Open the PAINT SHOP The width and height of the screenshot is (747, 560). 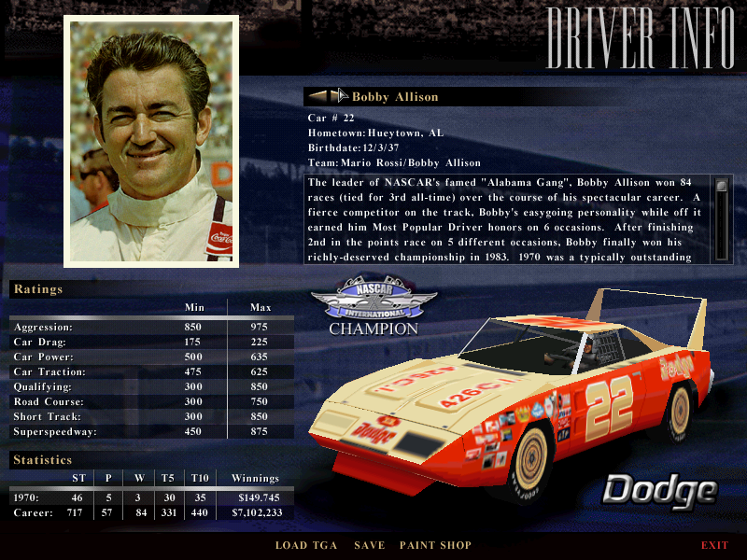[435, 545]
